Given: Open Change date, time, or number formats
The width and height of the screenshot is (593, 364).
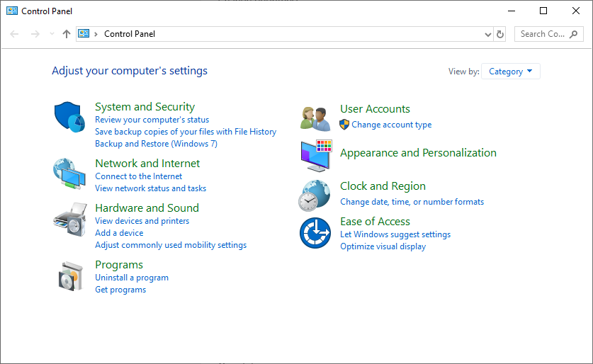Looking at the screenshot, I should click(412, 202).
